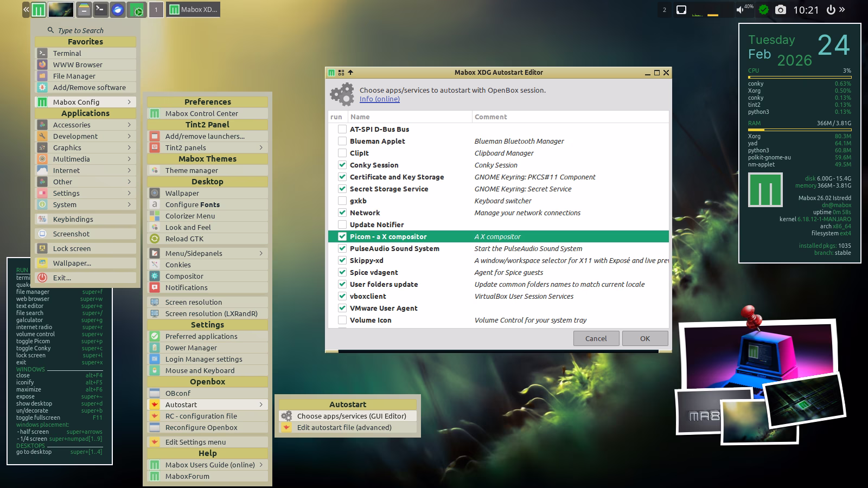Click the Type to Search field
Viewport: 868px width, 488px height.
pos(81,30)
